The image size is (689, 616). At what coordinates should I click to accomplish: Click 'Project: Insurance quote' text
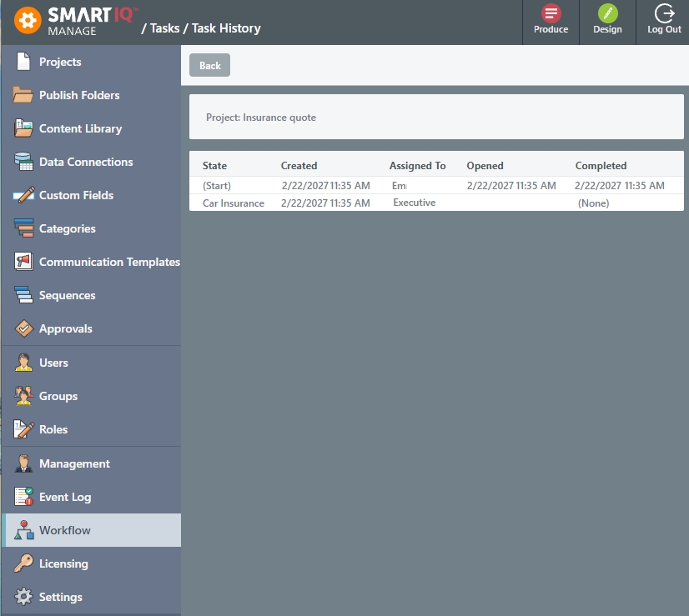261,118
